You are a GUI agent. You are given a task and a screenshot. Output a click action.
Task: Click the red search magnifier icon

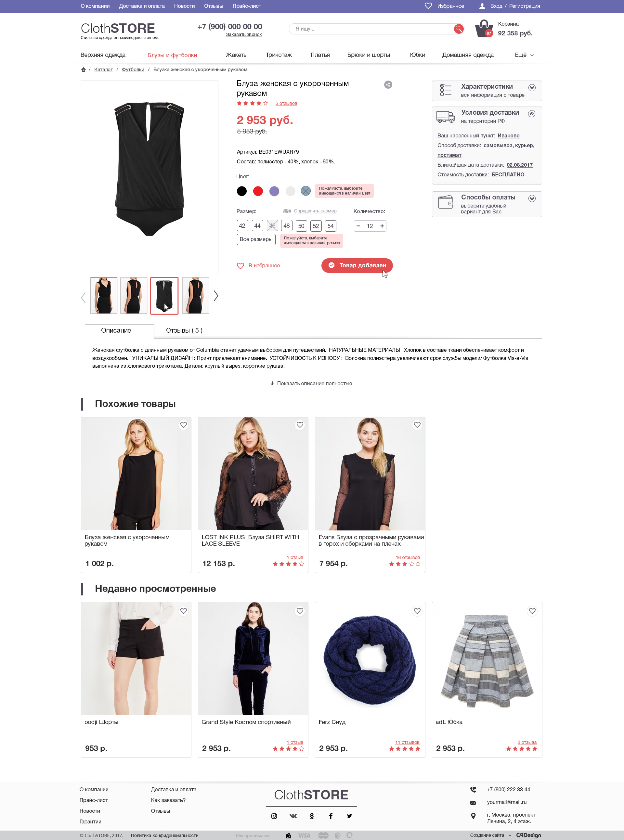click(459, 29)
